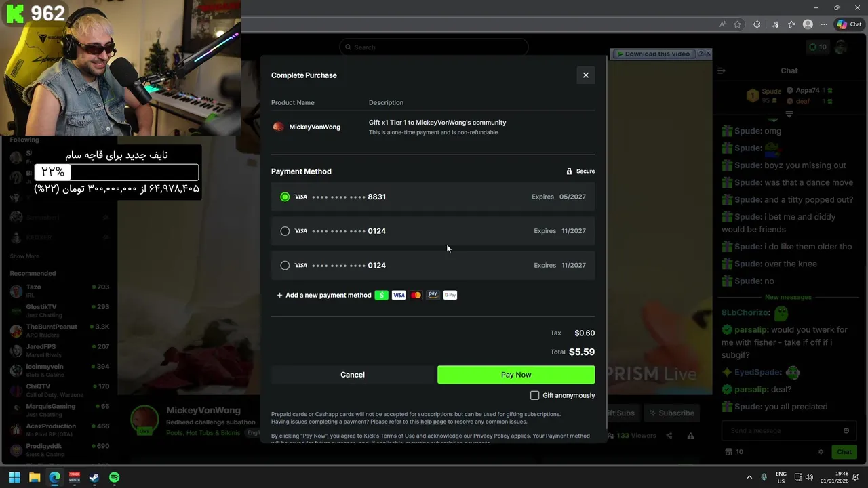Click the MickeyVonWong product avatar

(278, 127)
